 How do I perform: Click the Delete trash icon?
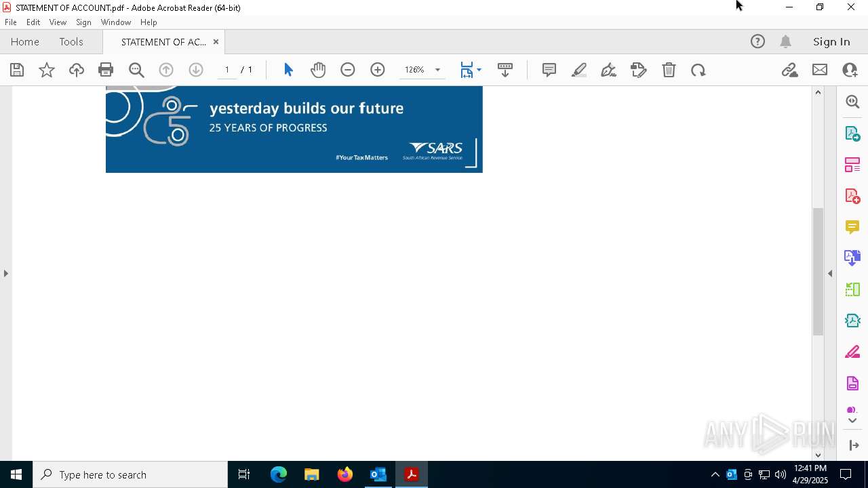(669, 70)
